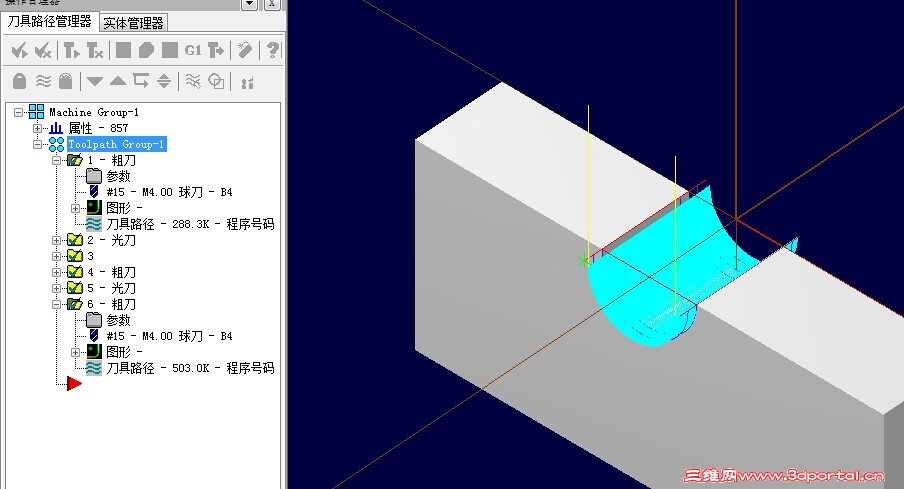This screenshot has width=904, height=489.
Task: Move the insert arrow down one item
Action: click(95, 81)
